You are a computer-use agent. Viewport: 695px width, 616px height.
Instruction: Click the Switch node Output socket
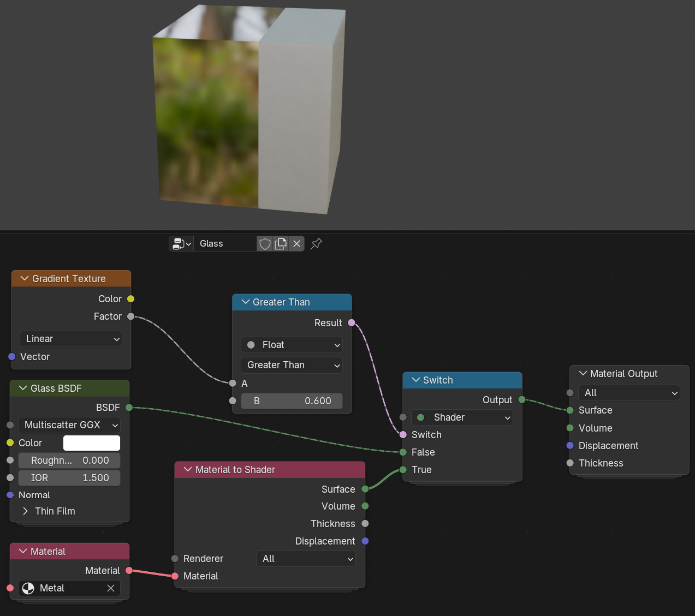click(522, 399)
